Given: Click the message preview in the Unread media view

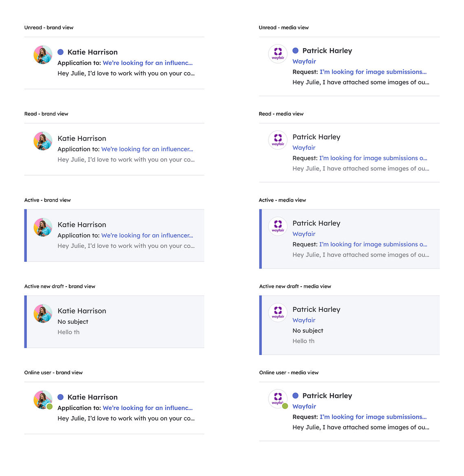Looking at the screenshot, I should click(361, 82).
